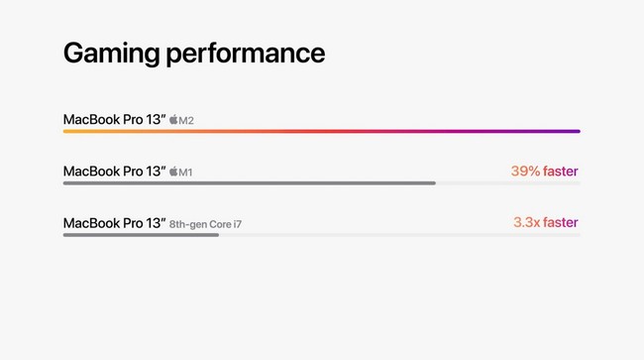
Task: Select the MacBook Pro 13" M1 label
Action: click(x=128, y=172)
